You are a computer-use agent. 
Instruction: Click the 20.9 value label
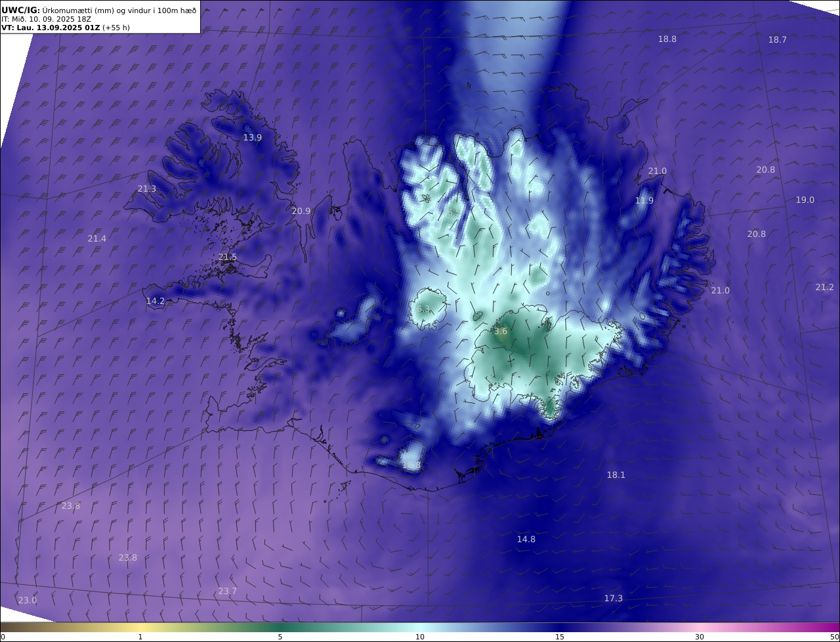301,211
